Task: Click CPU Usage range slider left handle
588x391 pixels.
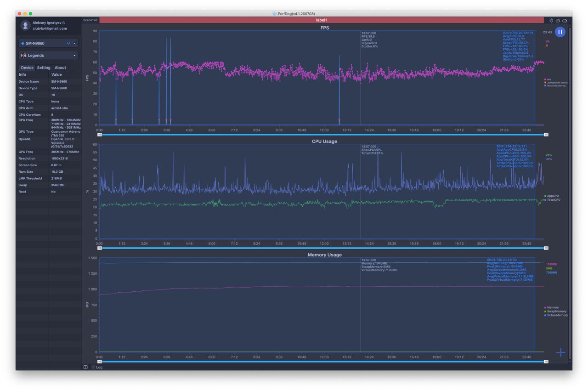Action: pos(100,248)
